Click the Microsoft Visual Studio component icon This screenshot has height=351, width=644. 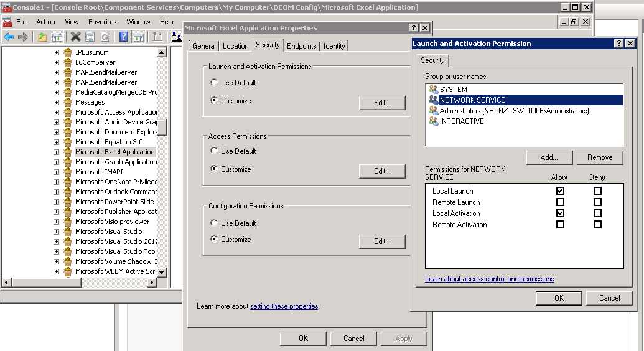(68, 232)
